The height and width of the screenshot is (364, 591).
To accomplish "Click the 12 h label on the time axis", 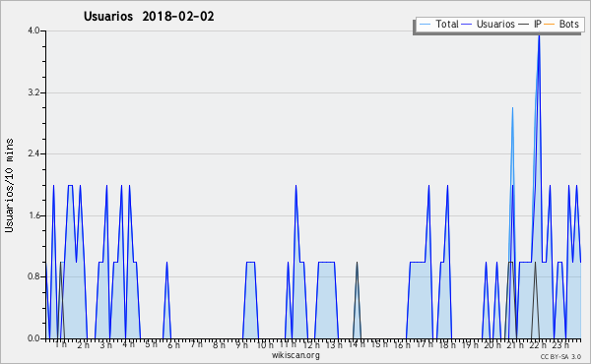I will pyautogui.click(x=311, y=344).
